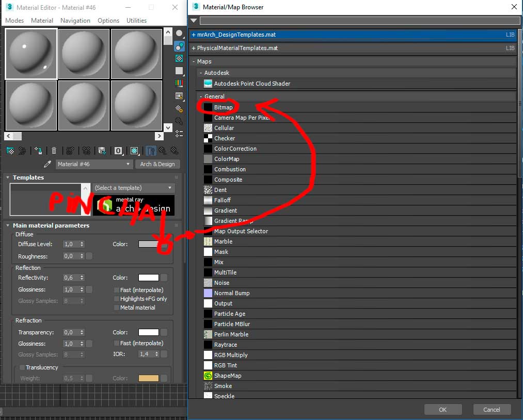Collapse the Autodesk subgroup
Image resolution: width=523 pixels, height=420 pixels.
pos(201,73)
